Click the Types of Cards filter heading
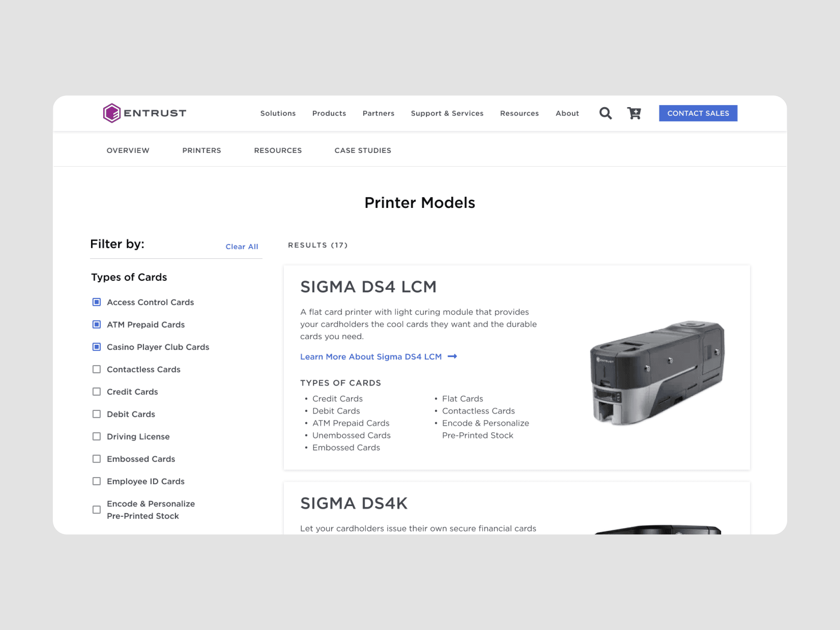The height and width of the screenshot is (630, 840). click(129, 277)
